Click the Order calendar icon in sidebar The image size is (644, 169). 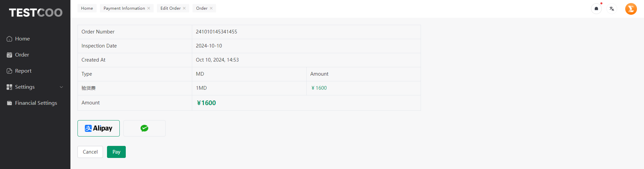pyautogui.click(x=9, y=55)
